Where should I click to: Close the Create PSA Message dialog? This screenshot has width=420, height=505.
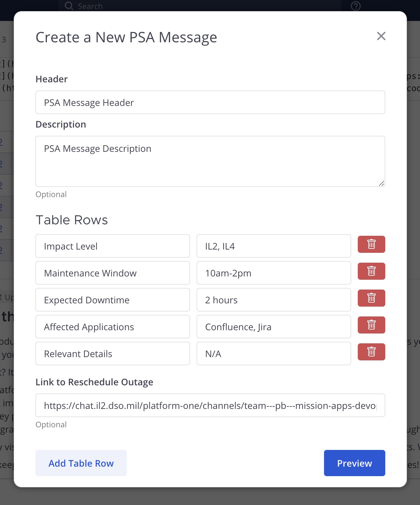381,36
